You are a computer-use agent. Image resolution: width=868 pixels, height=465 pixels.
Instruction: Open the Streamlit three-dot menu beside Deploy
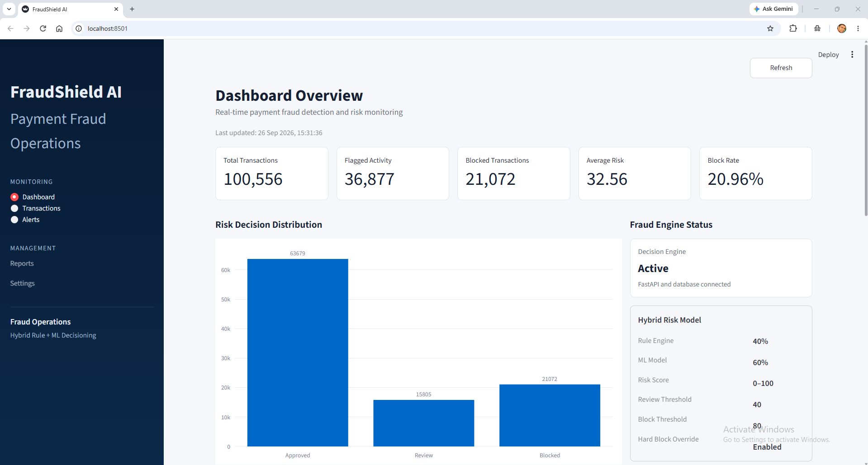point(852,54)
